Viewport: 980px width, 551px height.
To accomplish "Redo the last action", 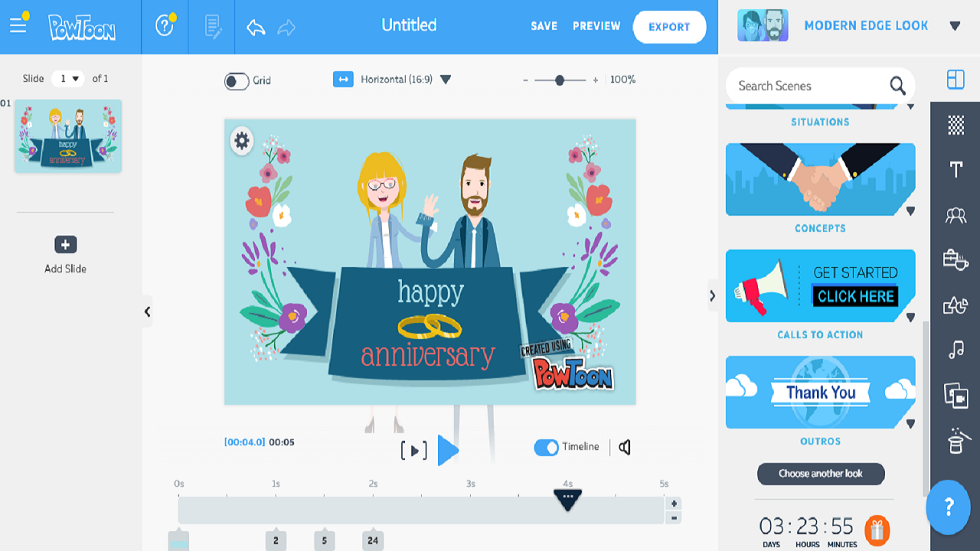I will tap(286, 28).
